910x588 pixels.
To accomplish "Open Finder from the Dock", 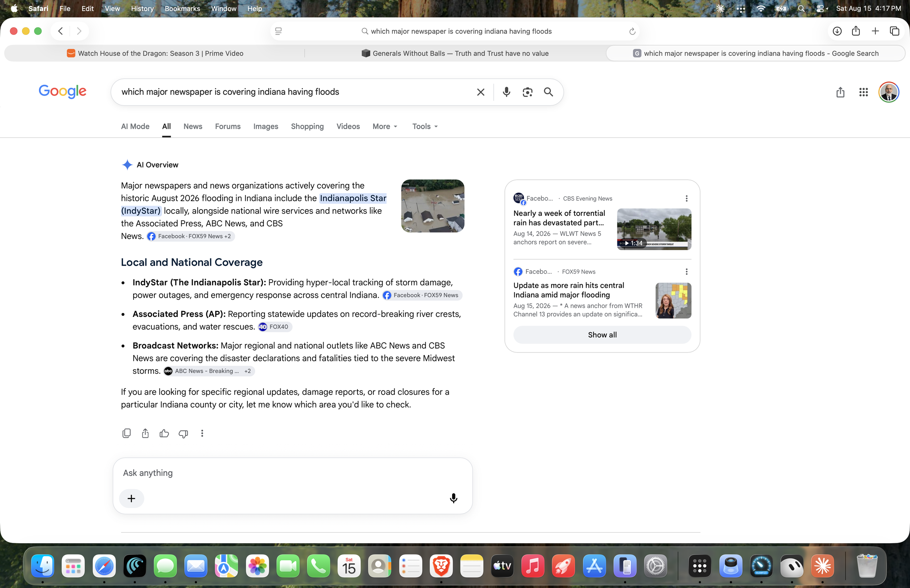I will (43, 566).
